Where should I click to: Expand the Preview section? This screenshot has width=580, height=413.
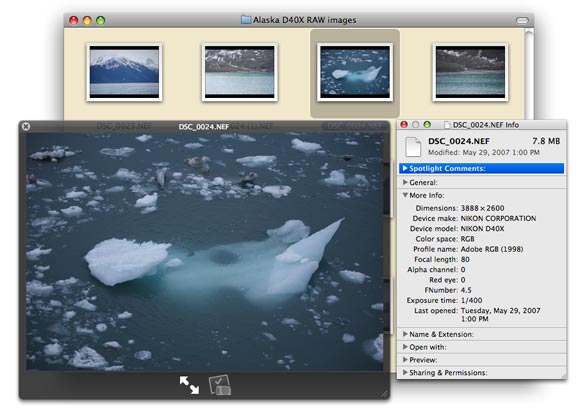click(x=405, y=359)
